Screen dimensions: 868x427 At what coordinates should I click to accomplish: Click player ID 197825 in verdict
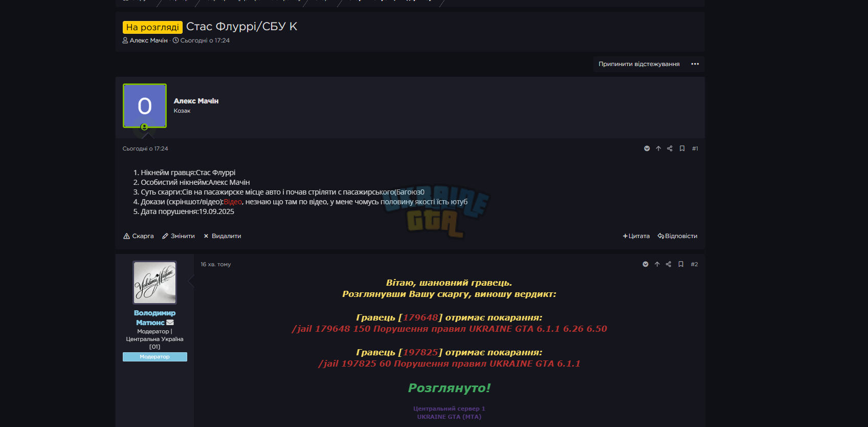tap(420, 352)
